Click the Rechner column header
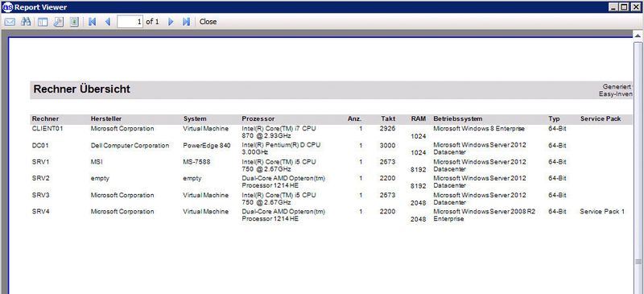 45,119
